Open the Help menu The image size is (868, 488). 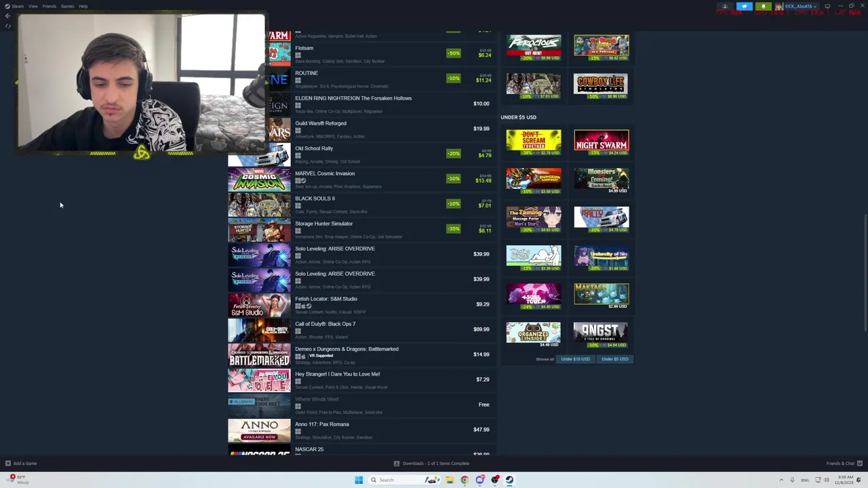pyautogui.click(x=83, y=6)
